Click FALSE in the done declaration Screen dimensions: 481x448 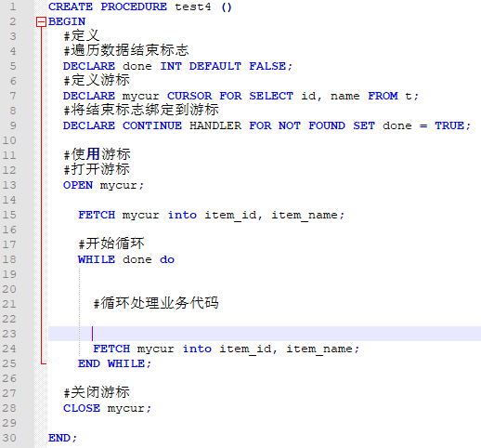[267, 66]
